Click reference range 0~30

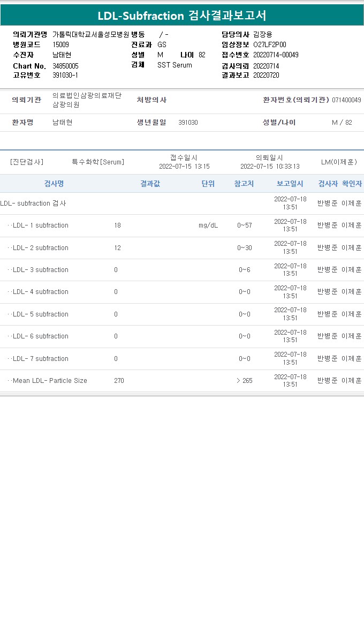tap(245, 248)
